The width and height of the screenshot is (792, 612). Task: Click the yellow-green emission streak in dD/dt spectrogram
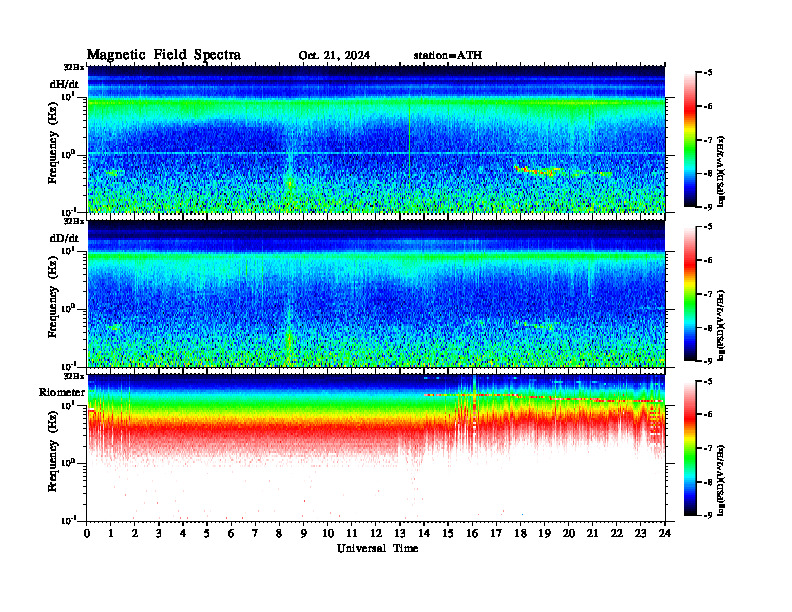[x=539, y=326]
